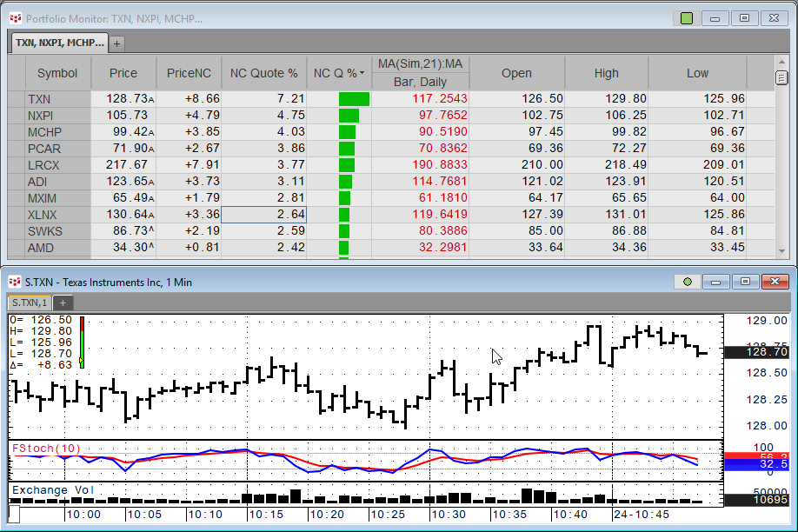The image size is (798, 532).
Task: Click the Symbol column header
Action: (x=57, y=74)
